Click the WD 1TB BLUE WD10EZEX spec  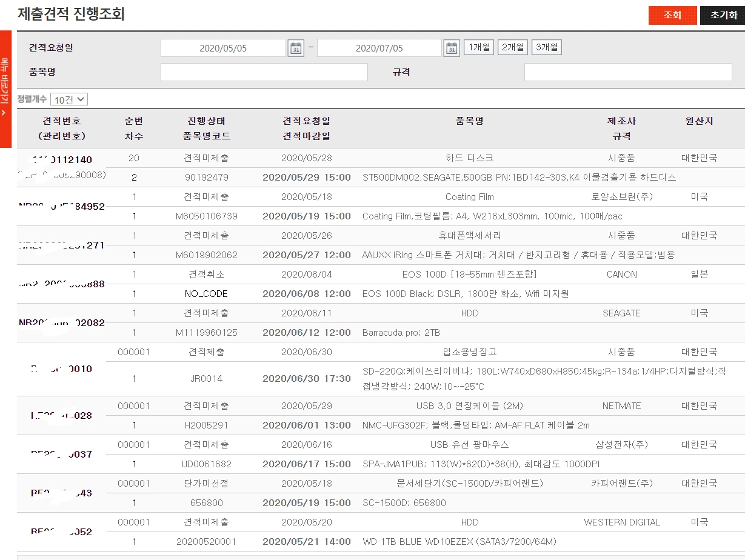pos(459,542)
